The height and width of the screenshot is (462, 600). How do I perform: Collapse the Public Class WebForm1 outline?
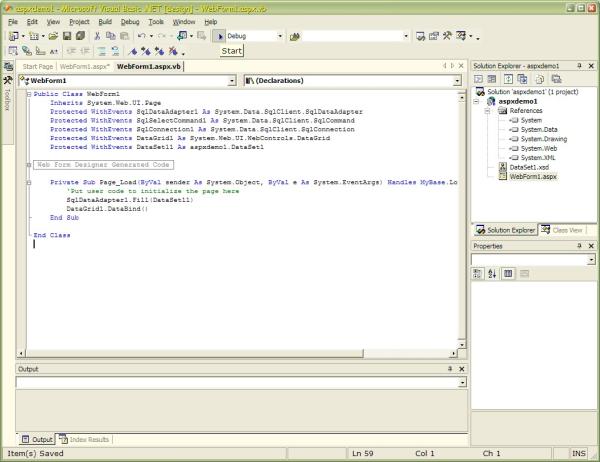(x=29, y=94)
